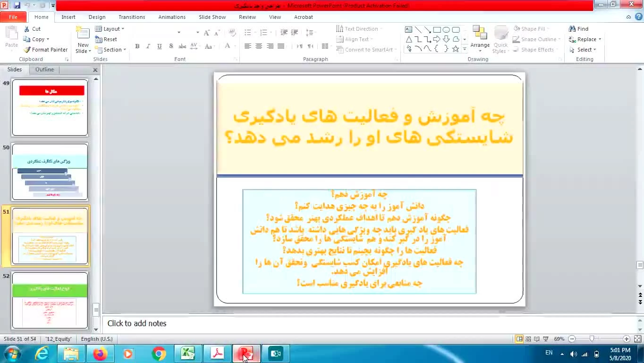Toggle Italic text formatting
This screenshot has width=644, height=363.
(x=148, y=46)
